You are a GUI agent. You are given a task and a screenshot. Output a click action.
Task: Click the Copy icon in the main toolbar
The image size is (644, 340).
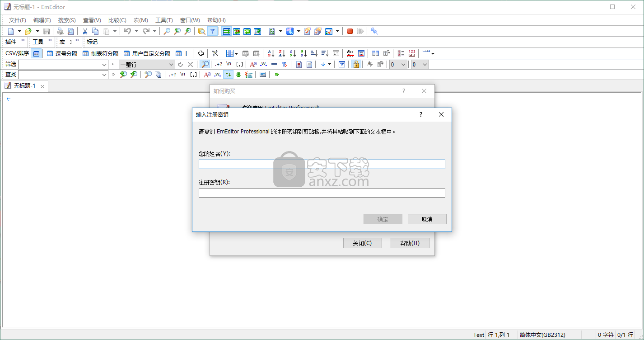95,31
